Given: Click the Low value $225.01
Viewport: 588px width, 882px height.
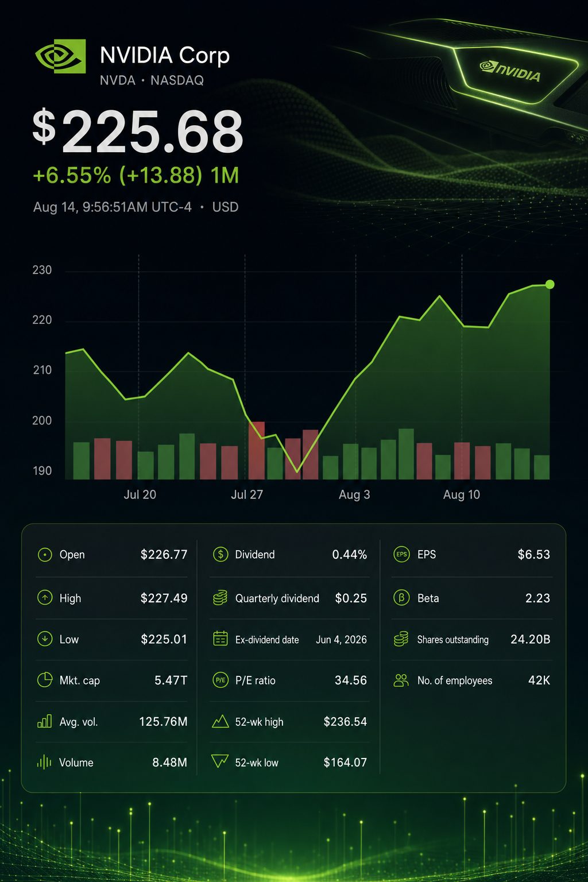Looking at the screenshot, I should [x=164, y=639].
